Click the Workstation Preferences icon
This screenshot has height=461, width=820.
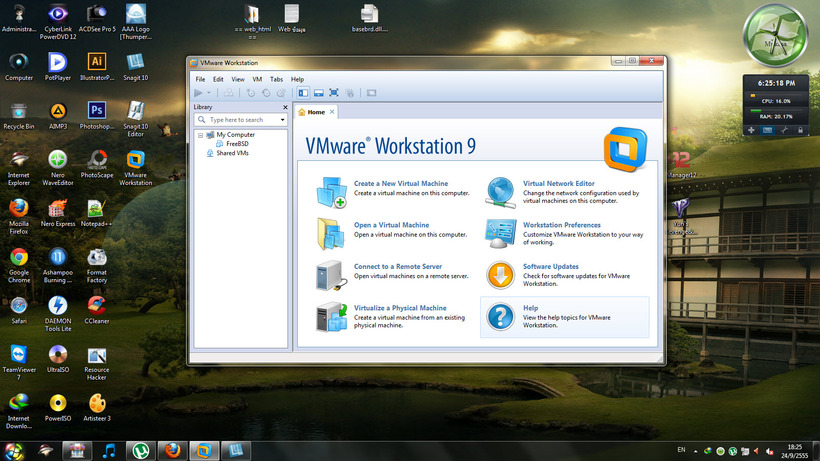pyautogui.click(x=500, y=233)
